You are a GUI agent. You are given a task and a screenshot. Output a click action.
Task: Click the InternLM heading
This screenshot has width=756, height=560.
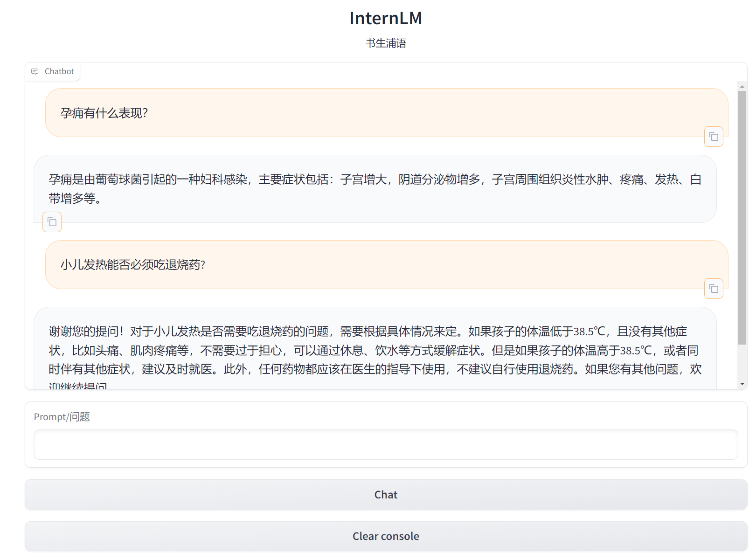(x=386, y=18)
